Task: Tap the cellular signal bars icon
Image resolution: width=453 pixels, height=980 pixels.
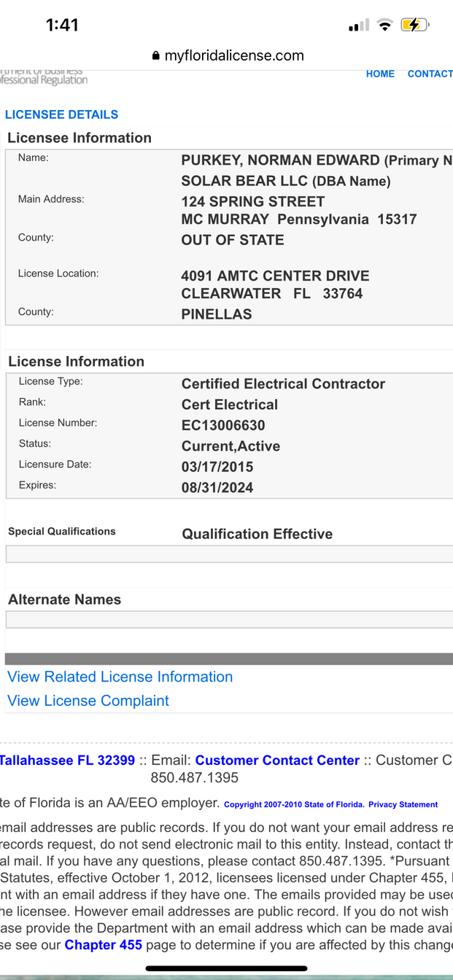Action: tap(358, 26)
